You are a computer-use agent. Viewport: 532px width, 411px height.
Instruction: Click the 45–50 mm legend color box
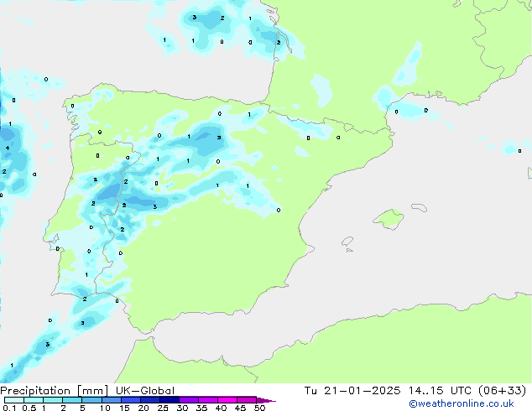[x=247, y=400]
